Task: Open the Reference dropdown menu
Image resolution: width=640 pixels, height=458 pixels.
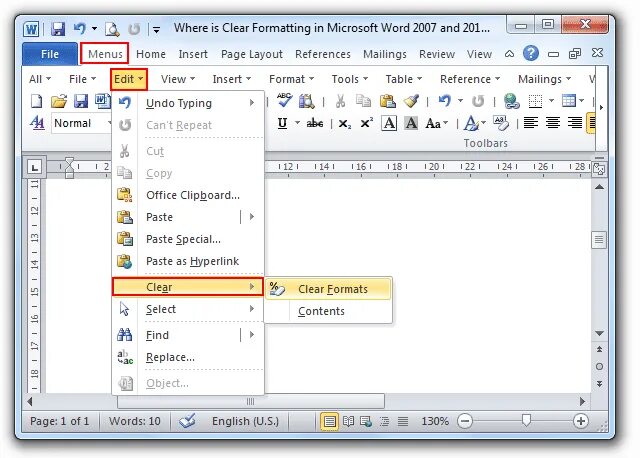Action: tap(469, 79)
